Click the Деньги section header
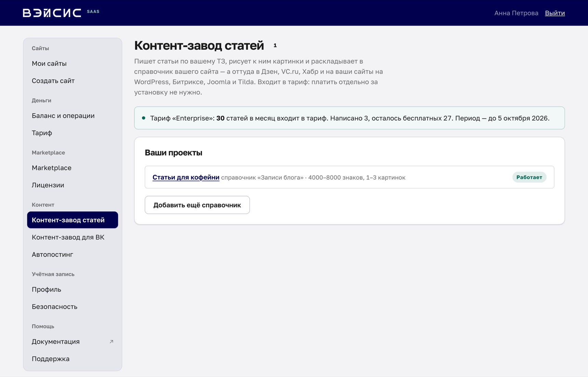Image resolution: width=588 pixels, height=377 pixels. (41, 100)
